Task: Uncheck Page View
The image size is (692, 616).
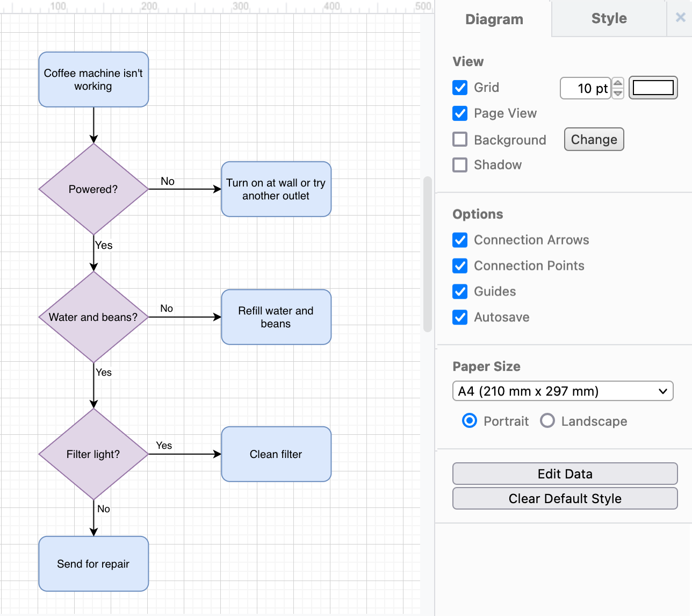Action: click(x=460, y=113)
